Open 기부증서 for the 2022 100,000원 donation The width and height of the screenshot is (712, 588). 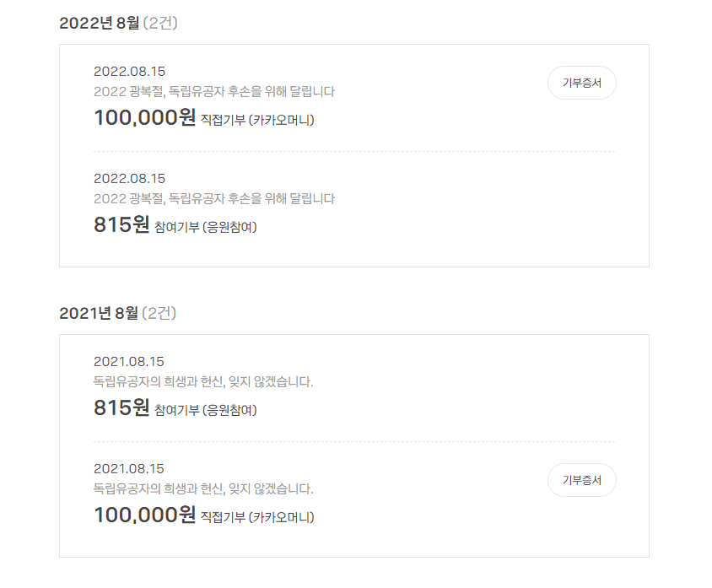(x=581, y=83)
